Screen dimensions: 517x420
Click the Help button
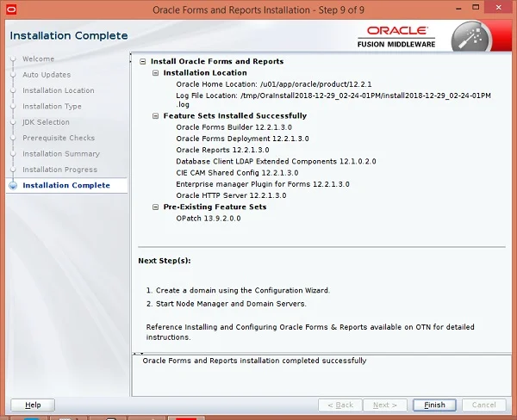[33, 405]
